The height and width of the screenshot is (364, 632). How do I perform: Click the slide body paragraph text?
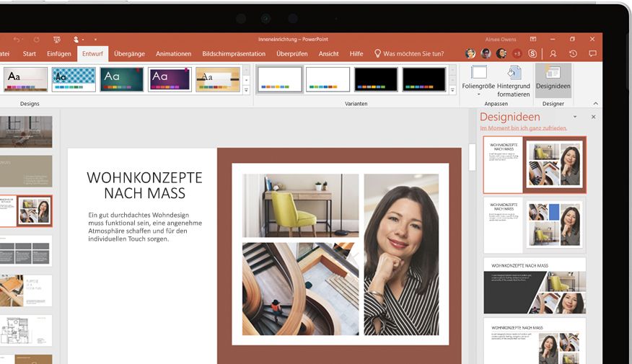(145, 227)
